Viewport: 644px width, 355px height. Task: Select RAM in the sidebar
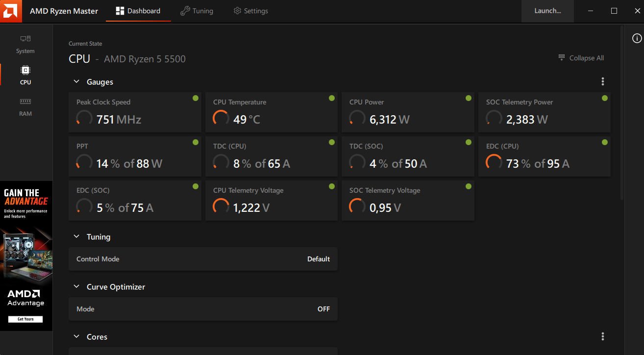tap(25, 107)
